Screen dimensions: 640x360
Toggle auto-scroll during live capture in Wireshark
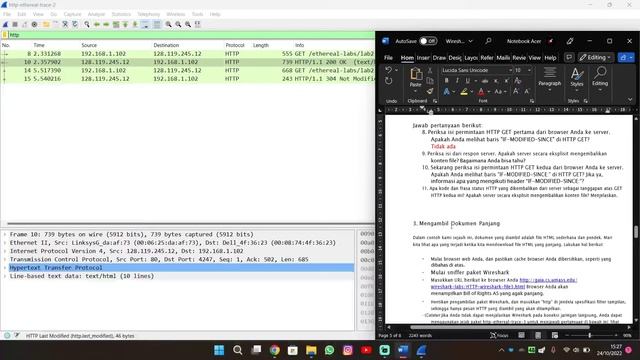click(x=145, y=24)
